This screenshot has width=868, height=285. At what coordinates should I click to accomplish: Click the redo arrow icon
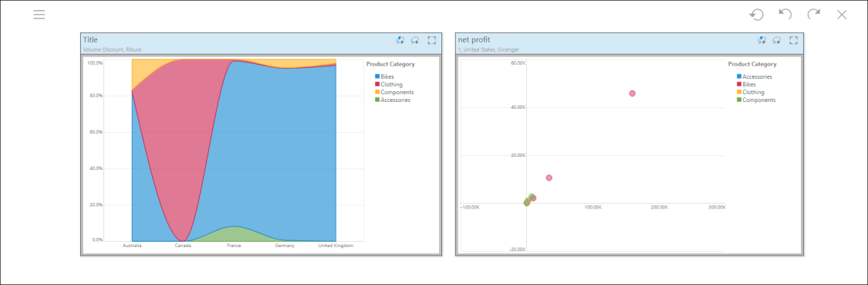813,15
